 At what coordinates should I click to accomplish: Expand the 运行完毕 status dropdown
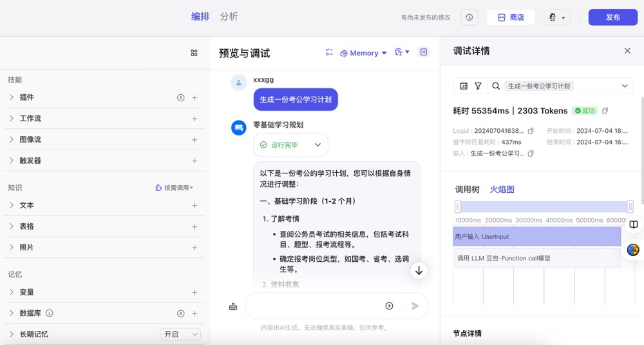[x=290, y=144]
